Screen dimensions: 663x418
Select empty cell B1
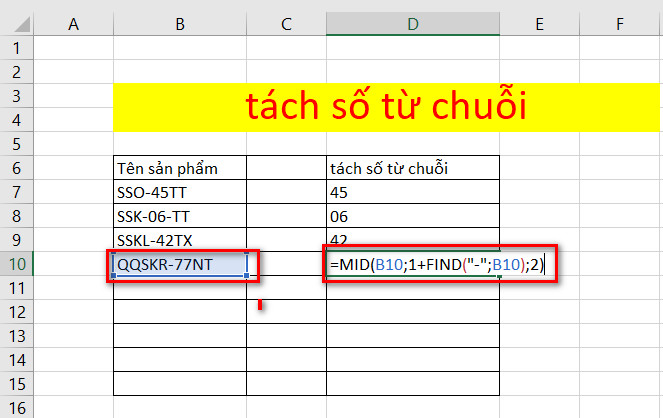180,48
